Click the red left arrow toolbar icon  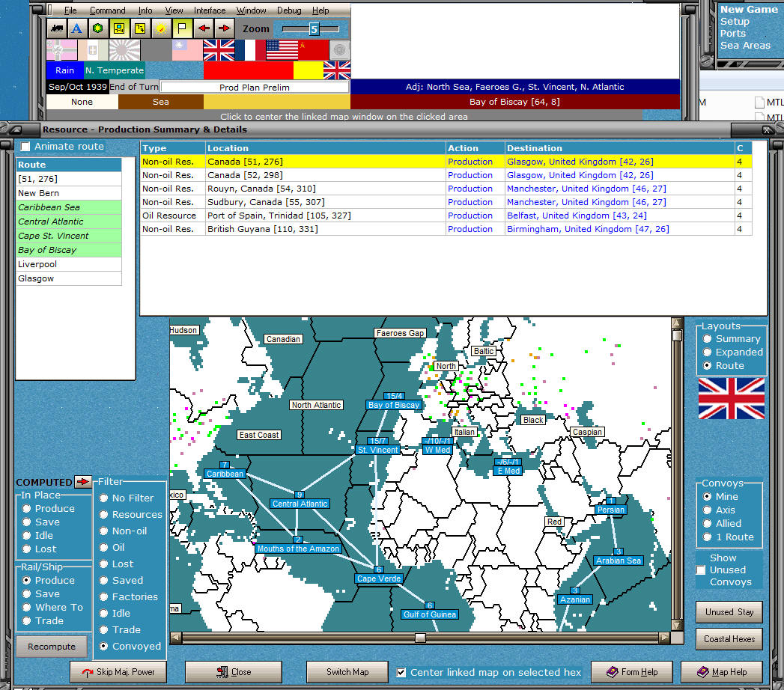tap(203, 28)
